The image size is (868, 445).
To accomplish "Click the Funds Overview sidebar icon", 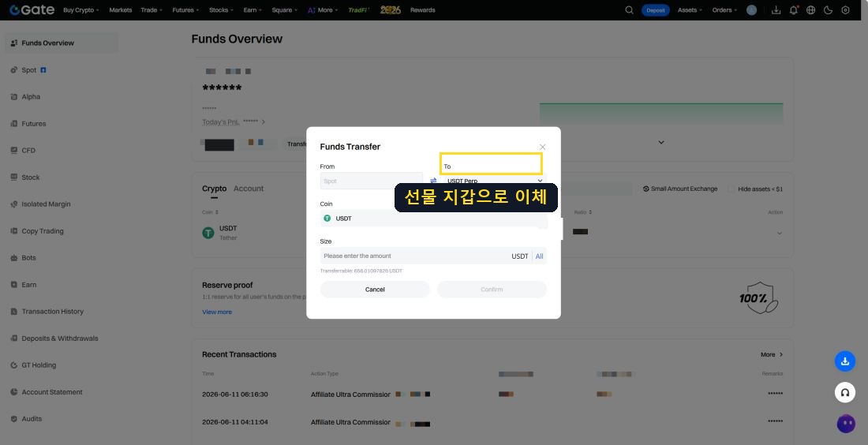I will point(14,43).
